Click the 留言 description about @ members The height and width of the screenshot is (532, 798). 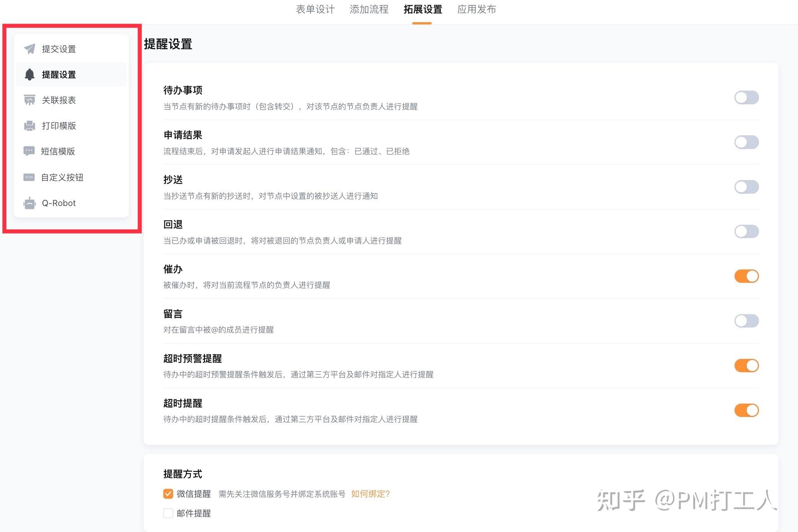[x=218, y=330]
